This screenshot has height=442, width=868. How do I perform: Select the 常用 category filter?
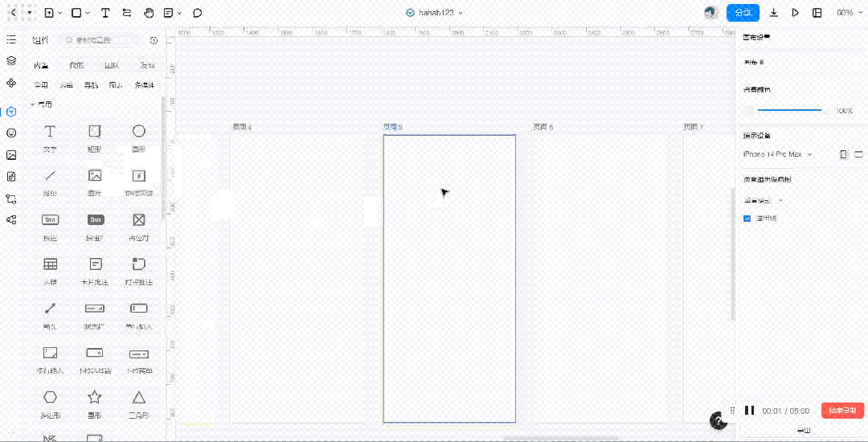(x=41, y=85)
